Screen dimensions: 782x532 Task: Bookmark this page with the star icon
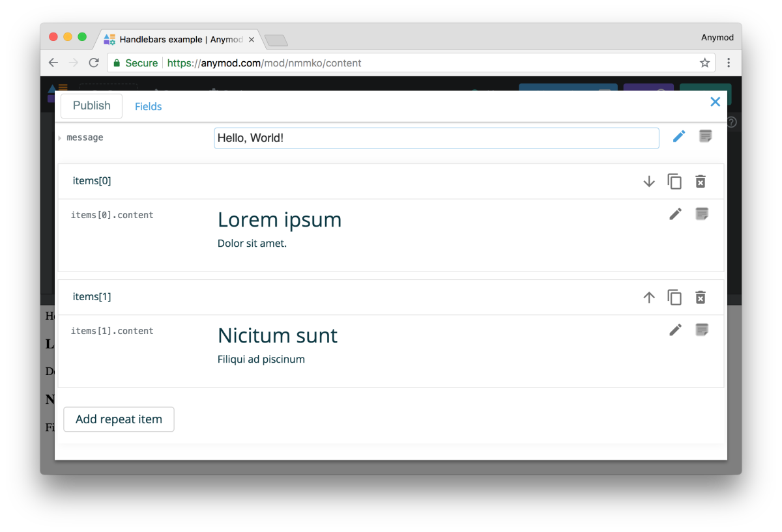coord(704,63)
